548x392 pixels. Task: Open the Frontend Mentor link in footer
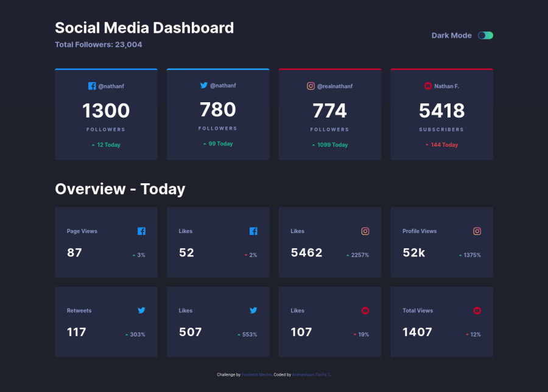coord(256,374)
